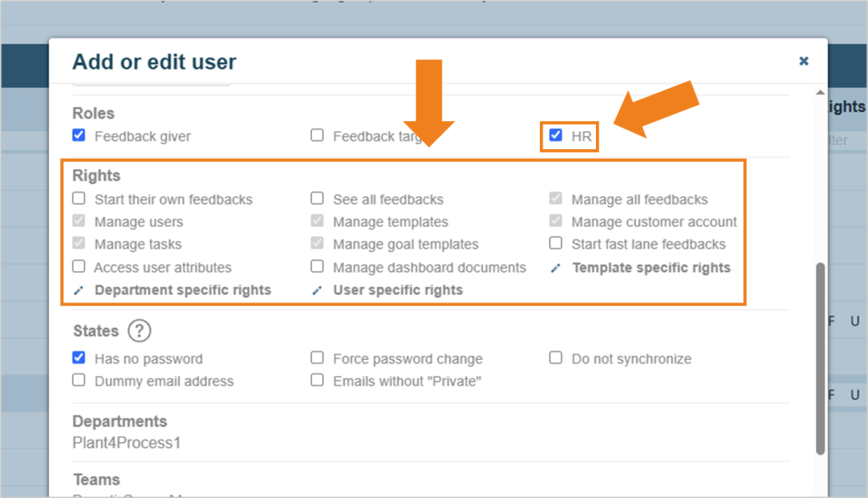Open Template specific rights link

point(651,268)
